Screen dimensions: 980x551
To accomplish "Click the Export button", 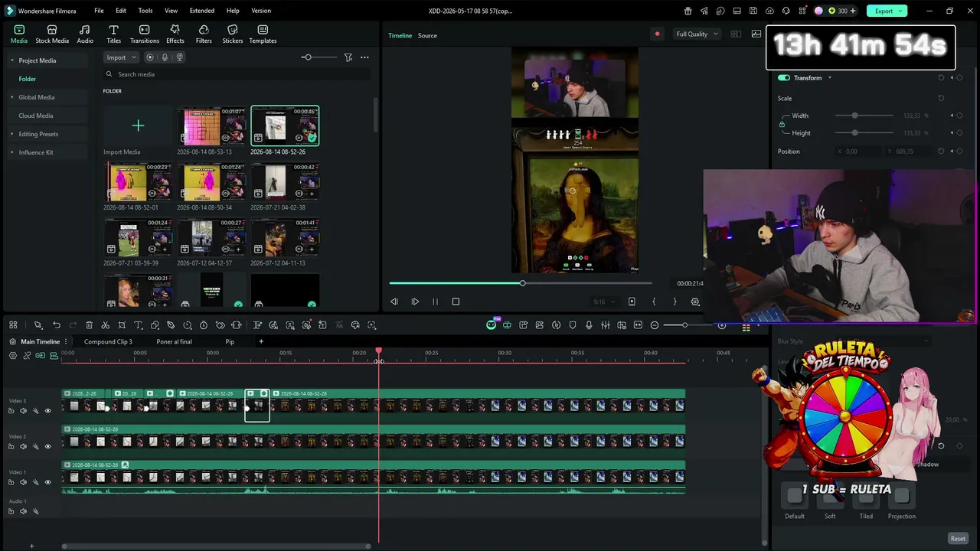I will click(887, 11).
